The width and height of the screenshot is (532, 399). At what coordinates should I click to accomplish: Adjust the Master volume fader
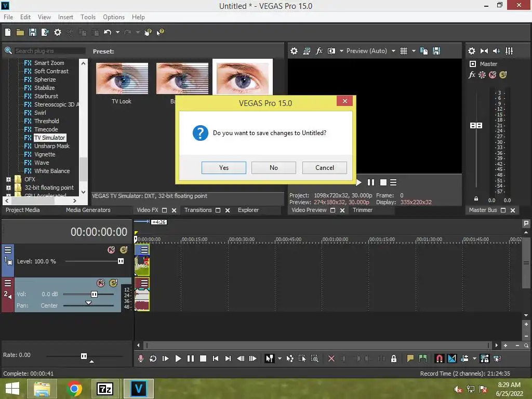pyautogui.click(x=476, y=126)
